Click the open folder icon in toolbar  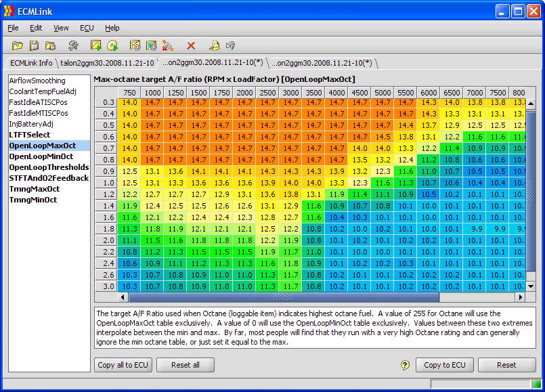tap(17, 45)
